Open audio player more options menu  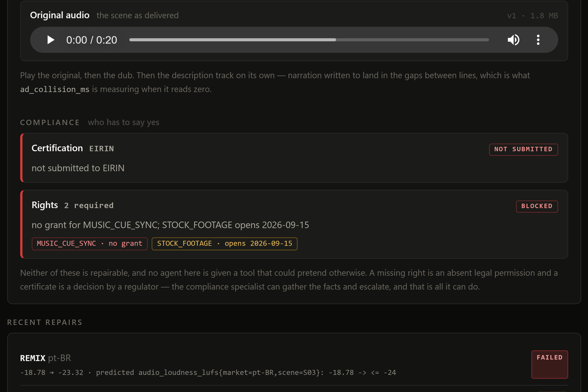pyautogui.click(x=538, y=40)
